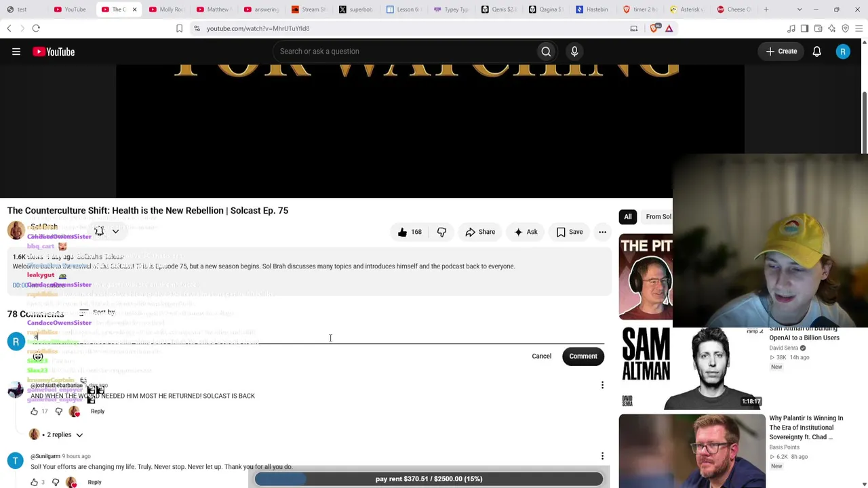868x488 pixels.
Task: Switch to the Stream St tab
Action: pos(309,9)
